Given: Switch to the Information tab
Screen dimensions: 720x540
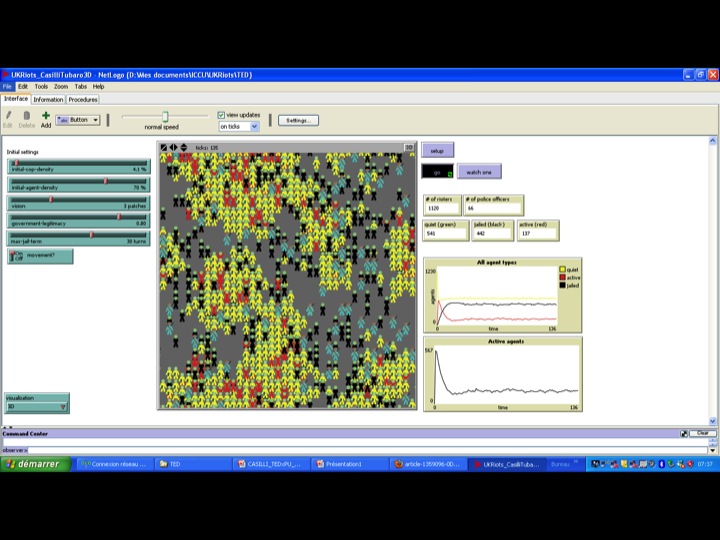Looking at the screenshot, I should pyautogui.click(x=48, y=100).
